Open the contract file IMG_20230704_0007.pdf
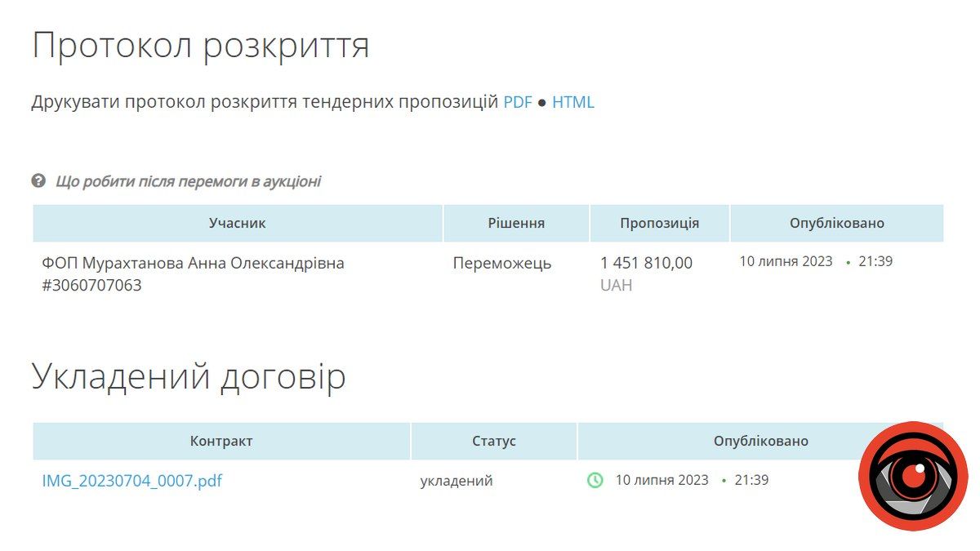 (132, 481)
